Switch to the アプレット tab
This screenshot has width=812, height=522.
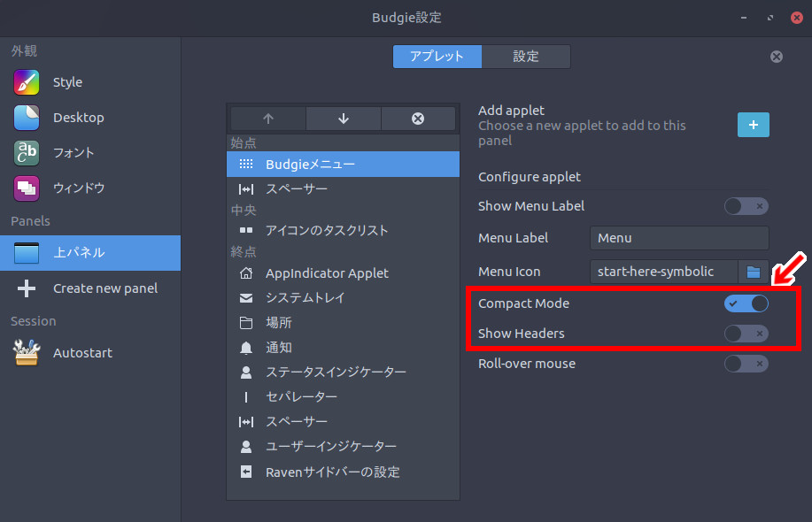point(437,57)
